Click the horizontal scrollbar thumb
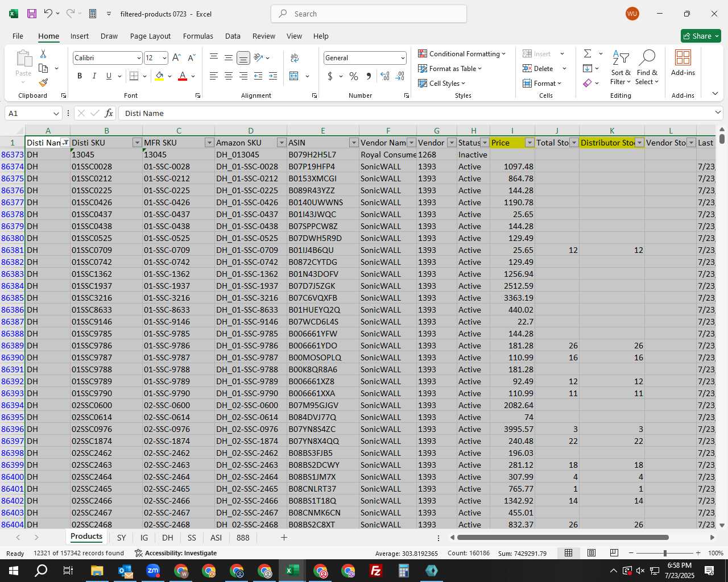This screenshot has height=582, width=728. click(x=563, y=537)
